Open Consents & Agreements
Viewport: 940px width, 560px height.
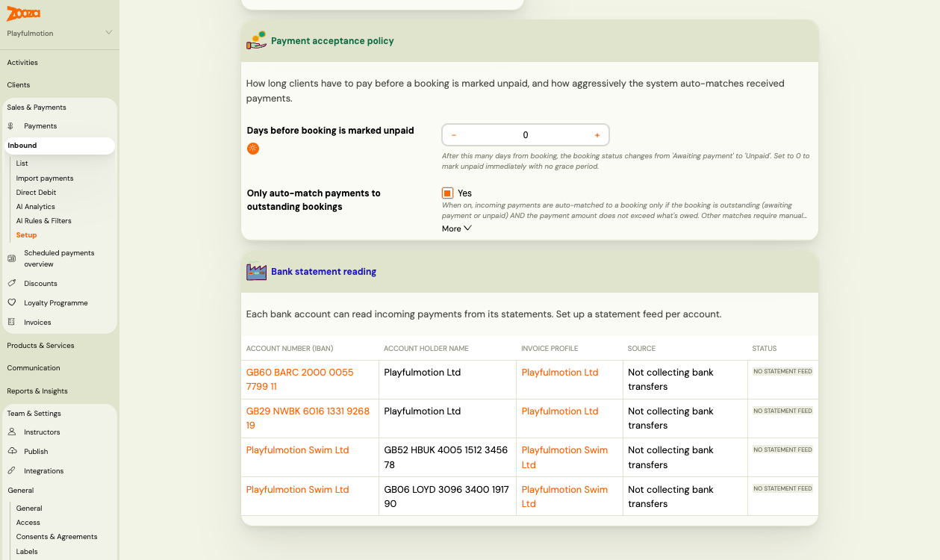pos(57,537)
